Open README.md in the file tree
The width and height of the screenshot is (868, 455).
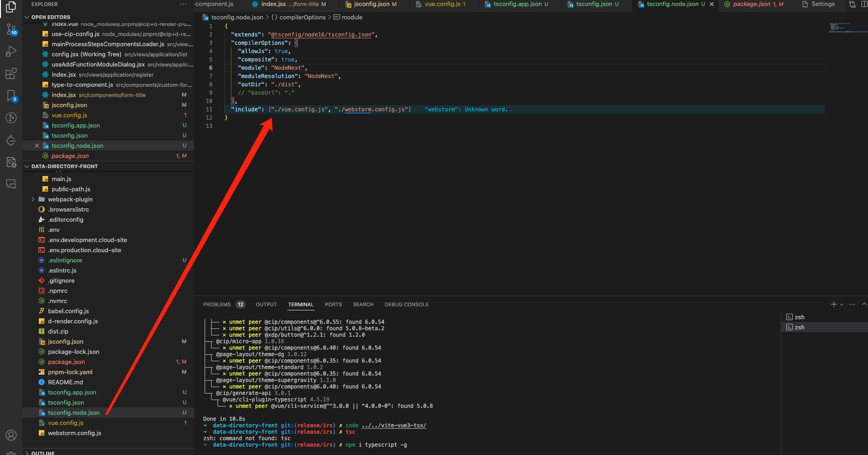tap(66, 382)
